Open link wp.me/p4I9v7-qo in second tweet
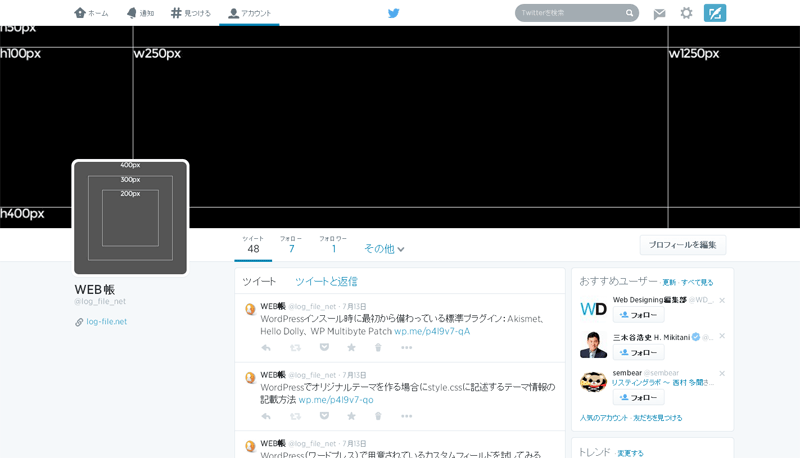 (x=336, y=400)
